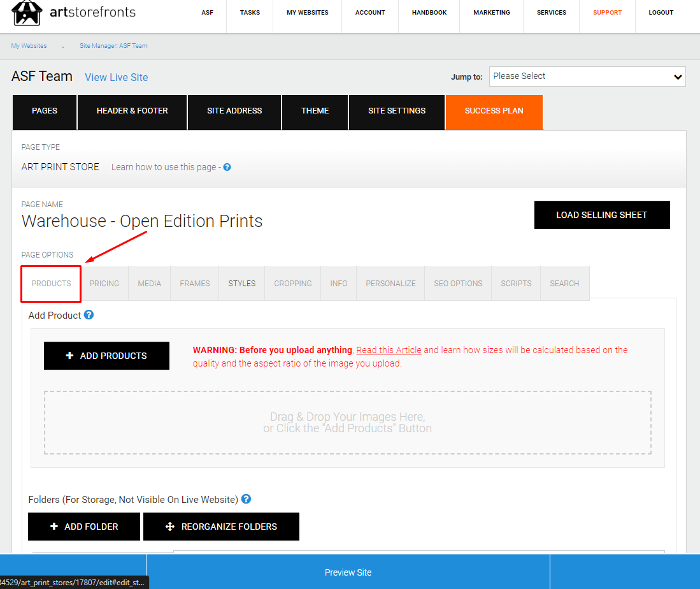This screenshot has height=589, width=700.
Task: Switch to the SEO OPTIONS tab
Action: (x=457, y=283)
